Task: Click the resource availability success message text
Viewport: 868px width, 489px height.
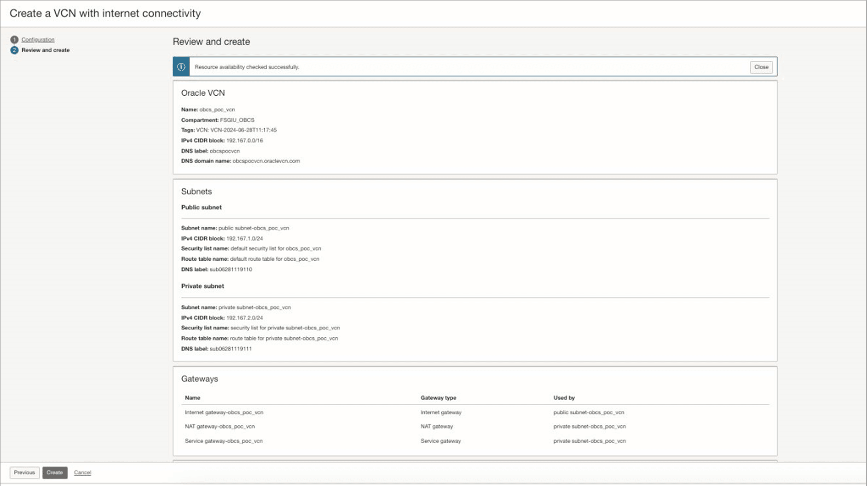Action: tap(247, 67)
